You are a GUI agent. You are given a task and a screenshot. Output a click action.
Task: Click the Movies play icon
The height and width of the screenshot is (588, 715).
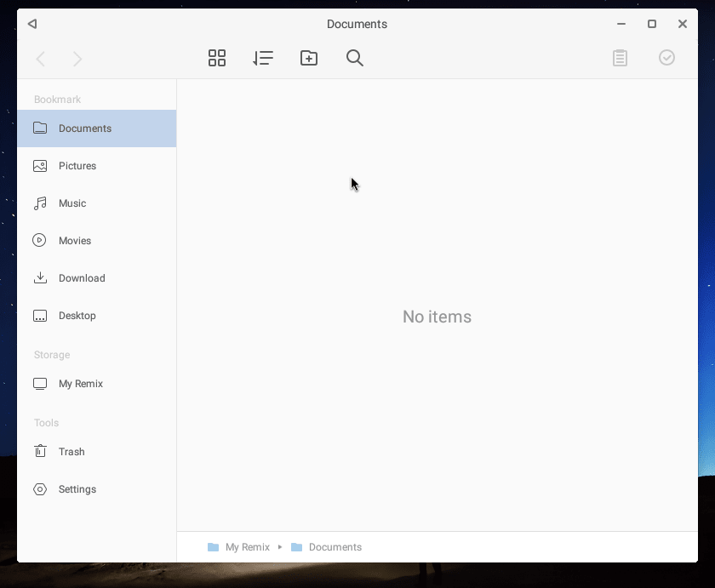tap(39, 240)
